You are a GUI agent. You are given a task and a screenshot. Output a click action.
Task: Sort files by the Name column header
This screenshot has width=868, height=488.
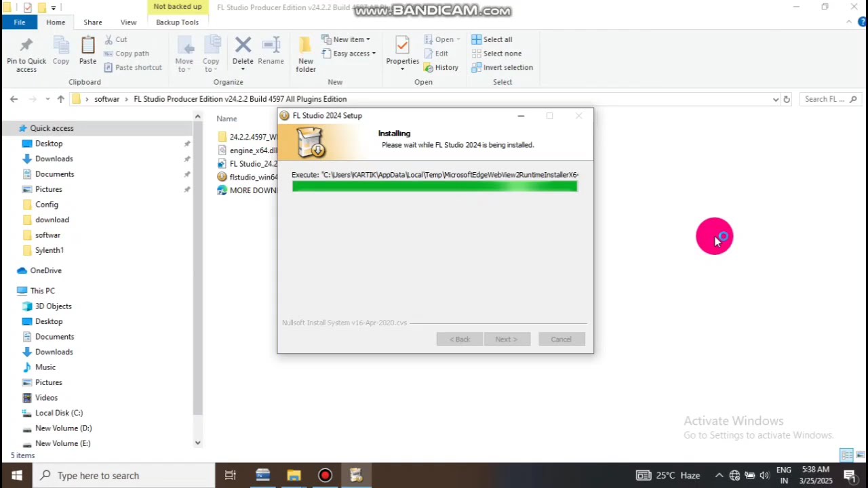click(226, 119)
